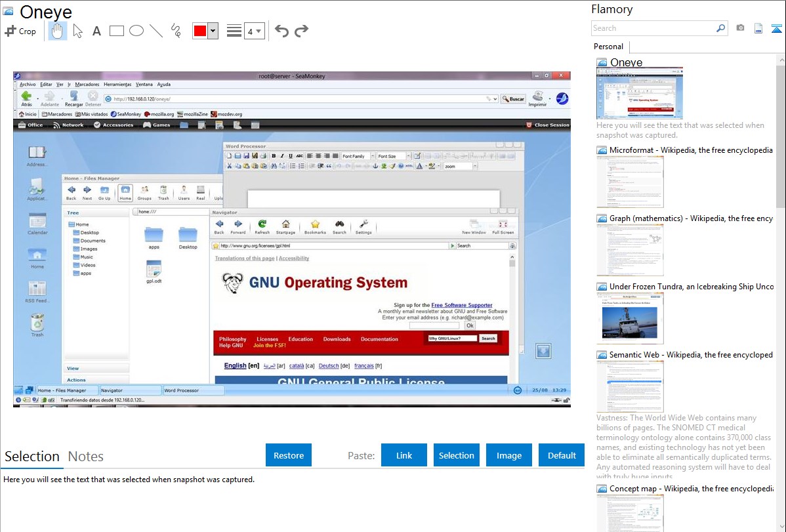This screenshot has width=786, height=532.
Task: Choose the arrow pointer tool
Action: pyautogui.click(x=77, y=31)
